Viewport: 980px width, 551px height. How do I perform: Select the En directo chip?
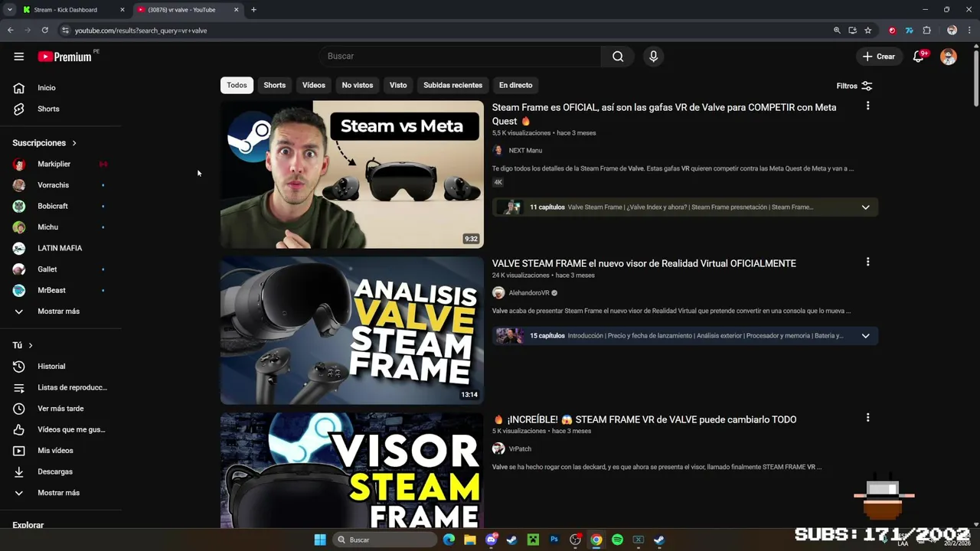515,85
